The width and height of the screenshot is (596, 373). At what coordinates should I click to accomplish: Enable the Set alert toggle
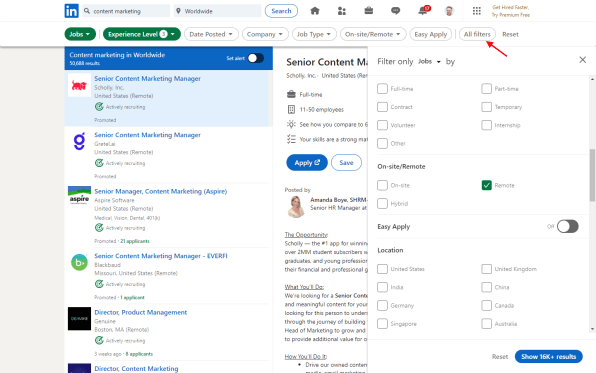coord(256,58)
